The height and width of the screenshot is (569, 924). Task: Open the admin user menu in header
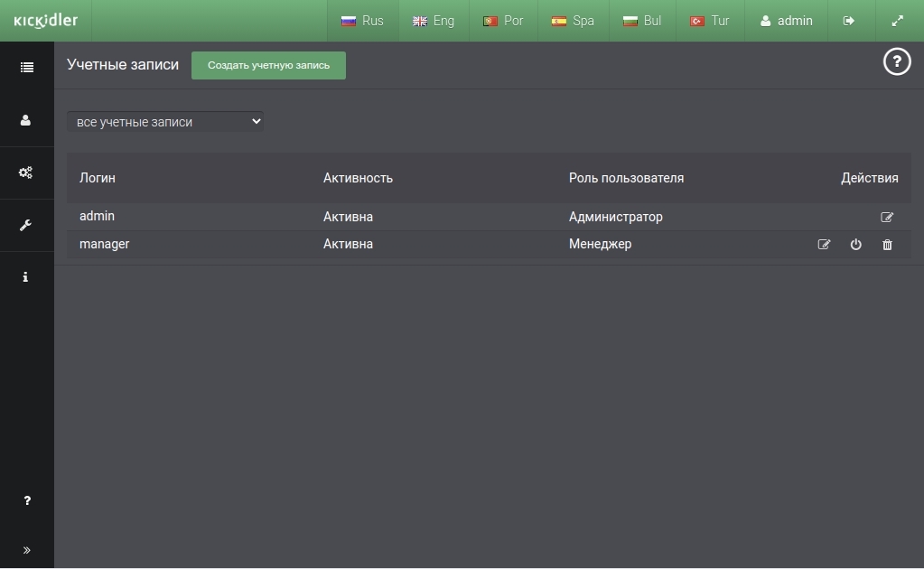(786, 21)
